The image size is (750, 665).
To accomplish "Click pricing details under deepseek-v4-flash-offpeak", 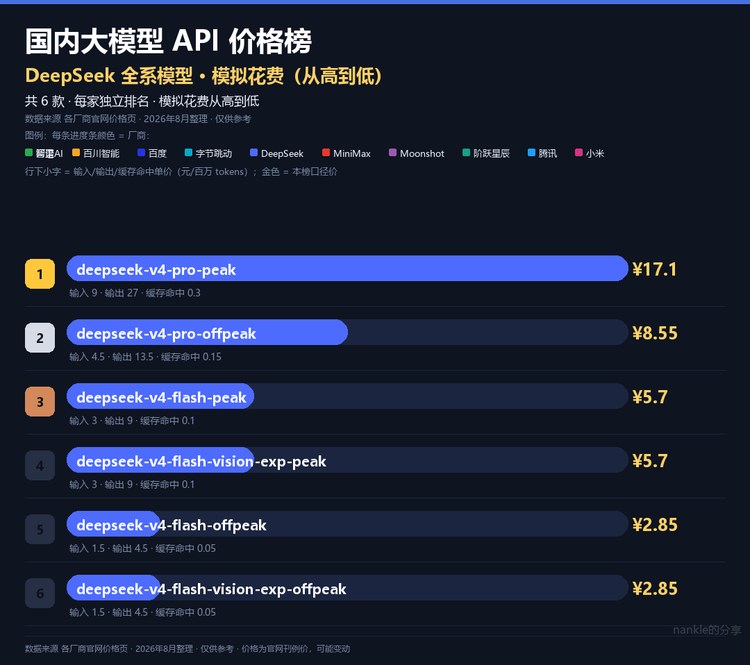I will point(143,548).
